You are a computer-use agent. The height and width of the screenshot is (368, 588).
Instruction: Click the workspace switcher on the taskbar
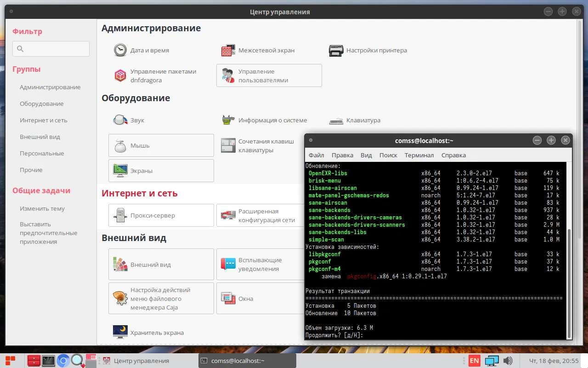pyautogui.click(x=91, y=361)
